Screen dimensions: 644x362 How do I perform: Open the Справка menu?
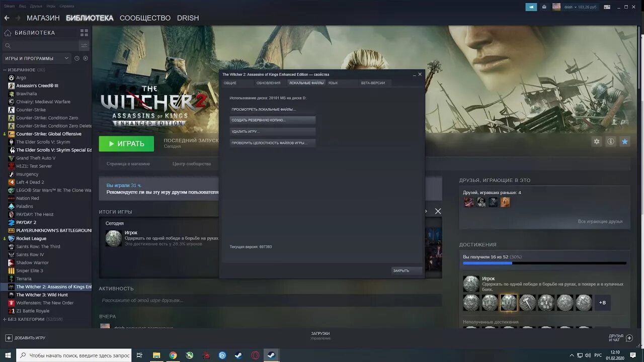[x=67, y=6]
